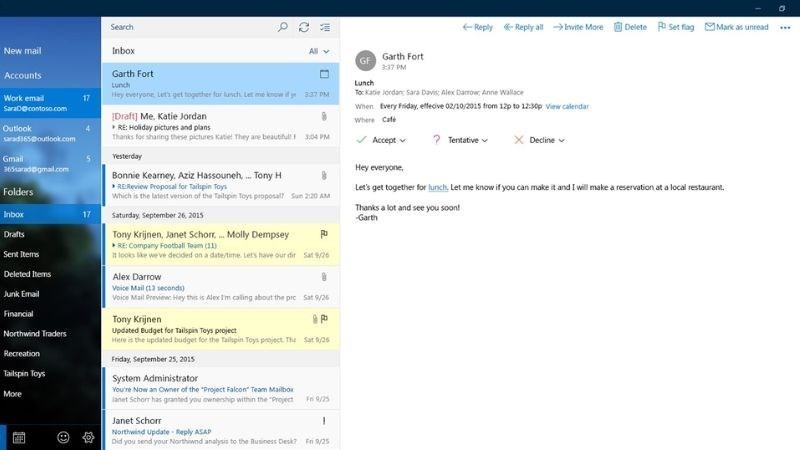Image resolution: width=800 pixels, height=450 pixels.
Task: Open the Inbox folder
Action: pyautogui.click(x=51, y=214)
